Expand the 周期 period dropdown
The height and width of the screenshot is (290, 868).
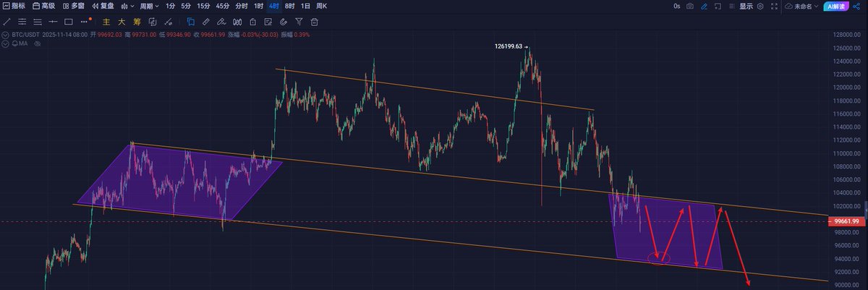(x=150, y=6)
